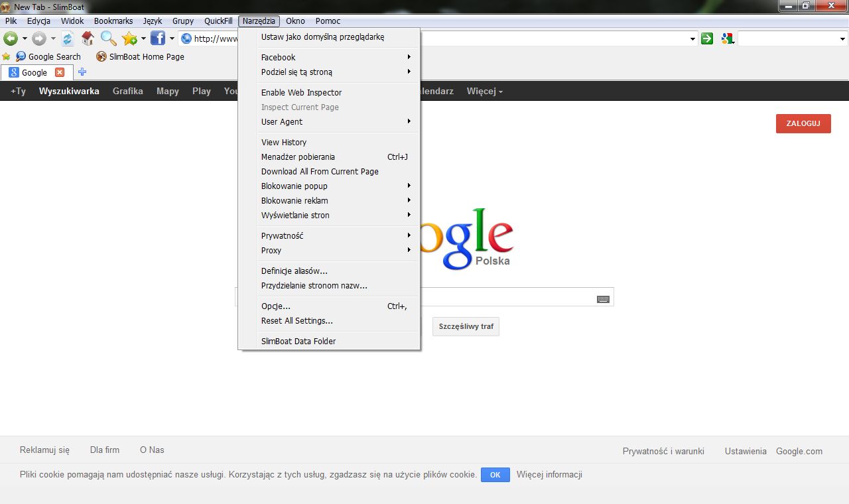Viewport: 849px width, 504px height.
Task: Close the Narzędzia menu
Action: (x=259, y=21)
